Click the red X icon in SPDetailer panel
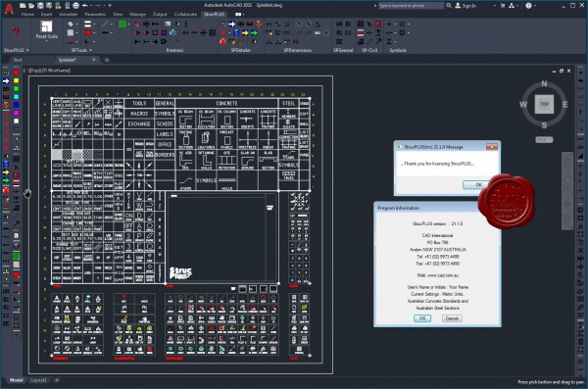The width and height of the screenshot is (588, 389). pos(223,41)
